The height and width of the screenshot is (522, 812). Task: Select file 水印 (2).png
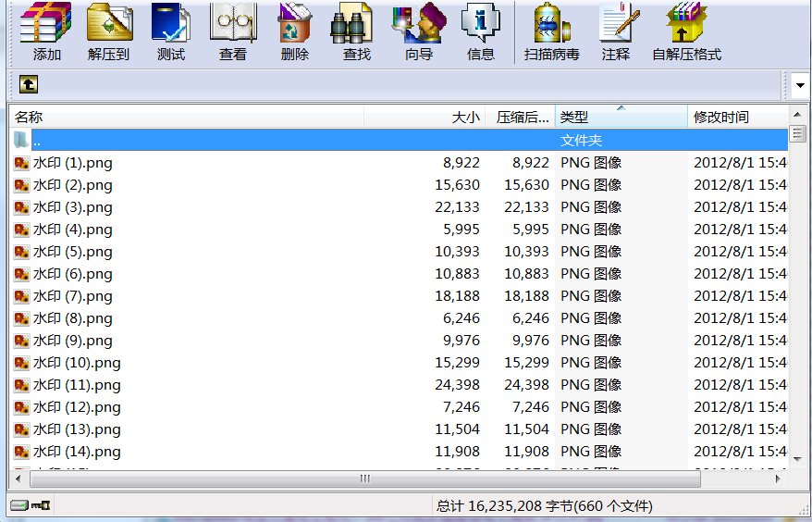[x=400, y=185]
